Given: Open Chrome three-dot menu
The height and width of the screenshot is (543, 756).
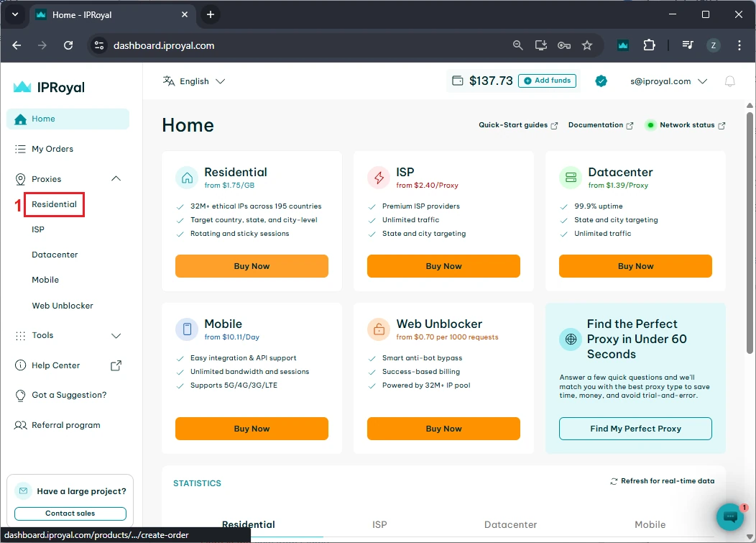Looking at the screenshot, I should coord(739,45).
